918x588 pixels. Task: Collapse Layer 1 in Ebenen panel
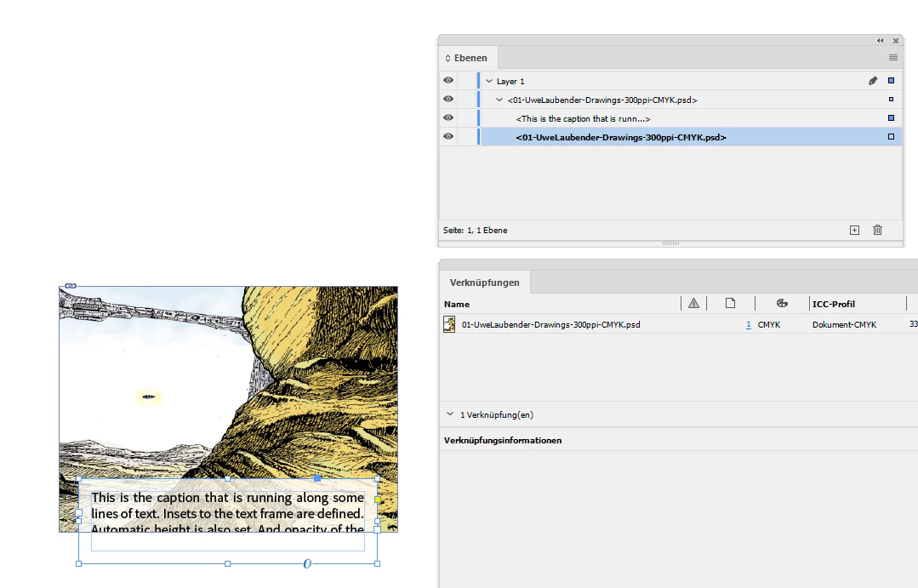489,82
